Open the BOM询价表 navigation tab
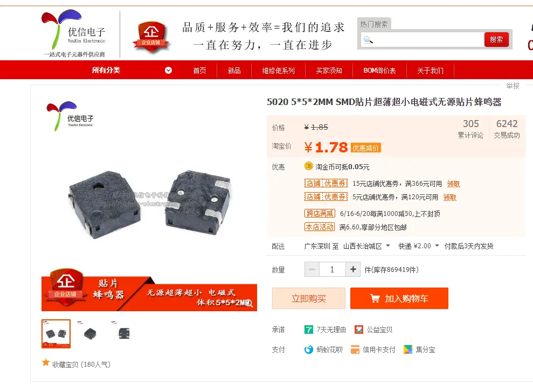Viewport: 533px width, 392px height. pyautogui.click(x=380, y=71)
